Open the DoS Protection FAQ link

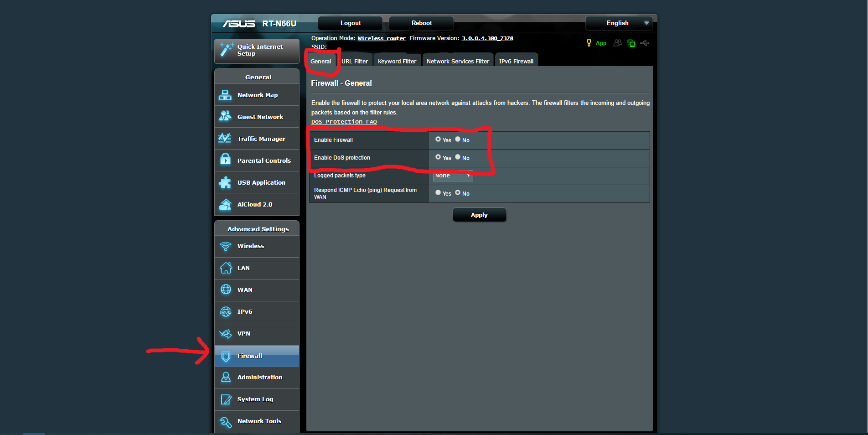tap(344, 121)
